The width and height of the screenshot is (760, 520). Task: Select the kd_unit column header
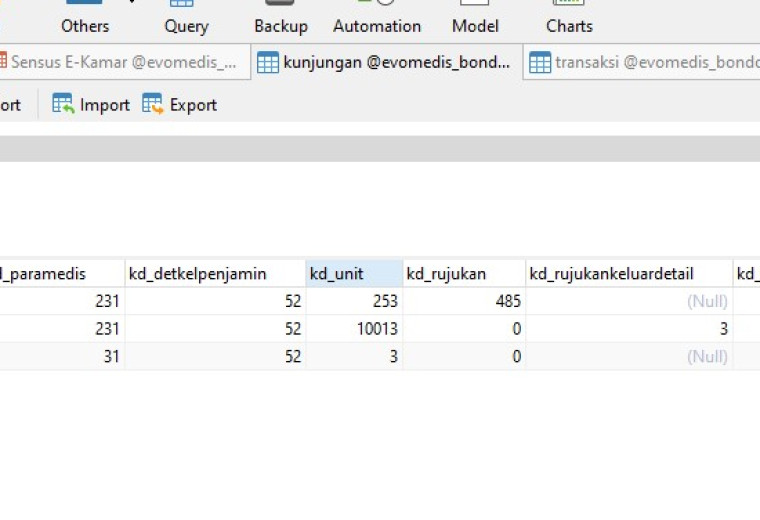(354, 274)
